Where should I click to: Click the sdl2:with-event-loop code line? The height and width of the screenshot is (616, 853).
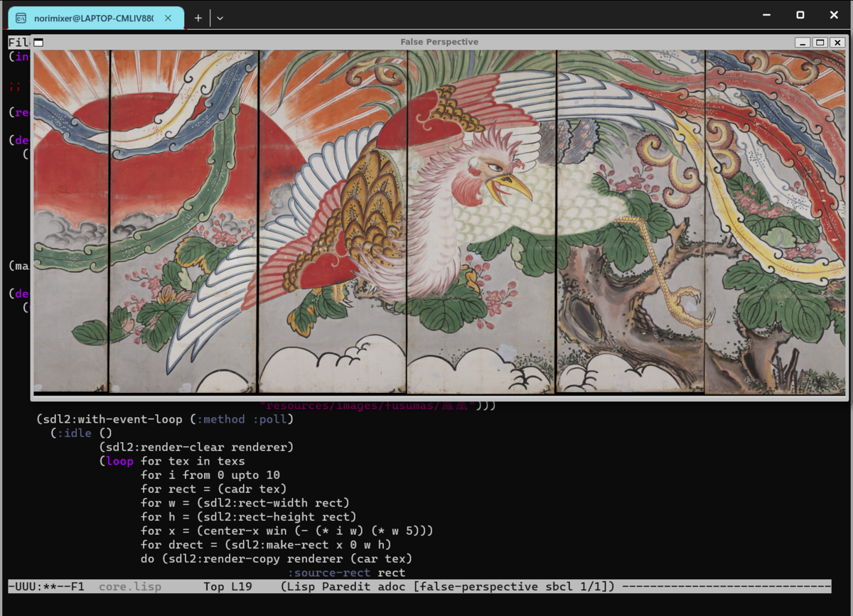[x=165, y=419]
